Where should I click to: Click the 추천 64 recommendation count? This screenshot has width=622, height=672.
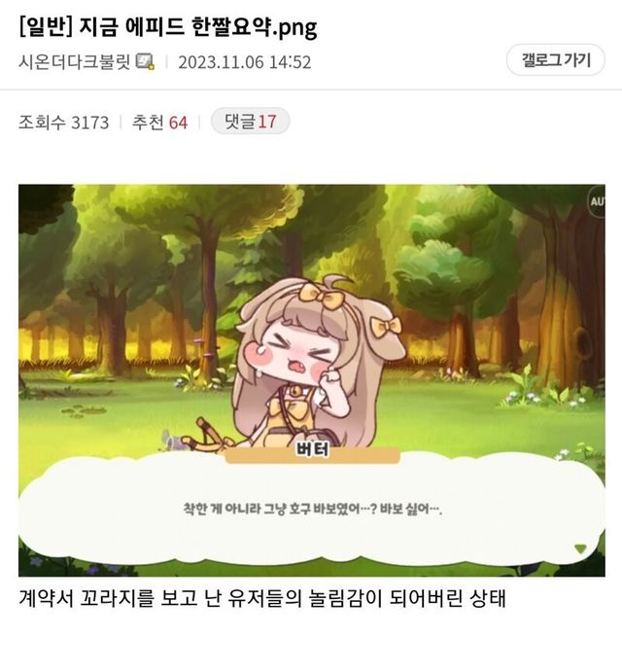[159, 123]
